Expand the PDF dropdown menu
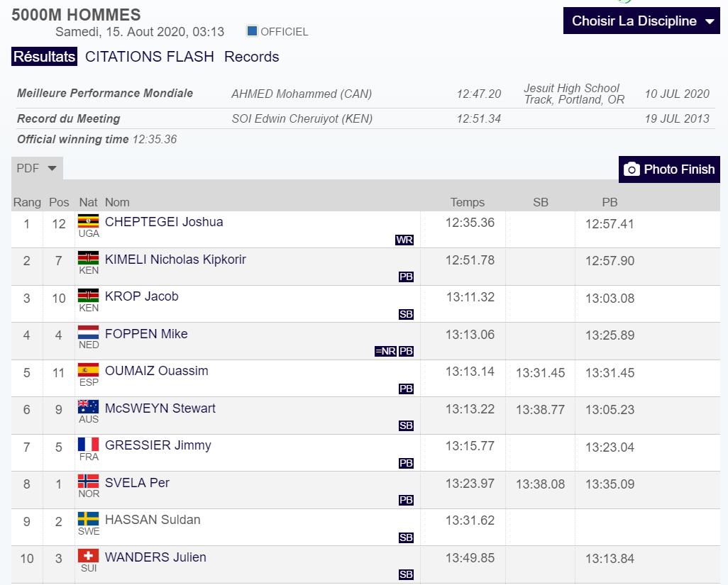This screenshot has height=585, width=728. pos(38,168)
